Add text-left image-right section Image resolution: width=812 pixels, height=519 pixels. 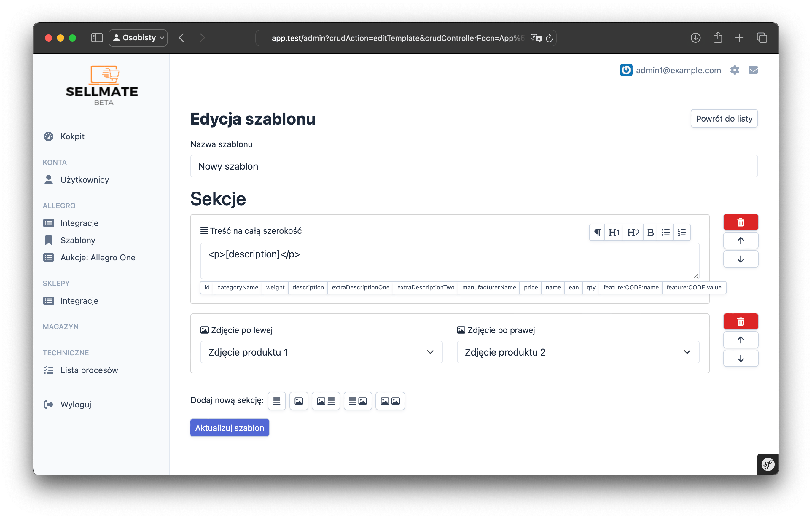(x=357, y=401)
